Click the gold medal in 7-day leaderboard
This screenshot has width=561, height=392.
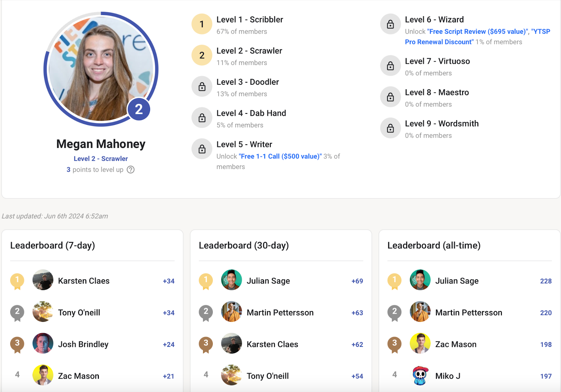click(x=17, y=281)
